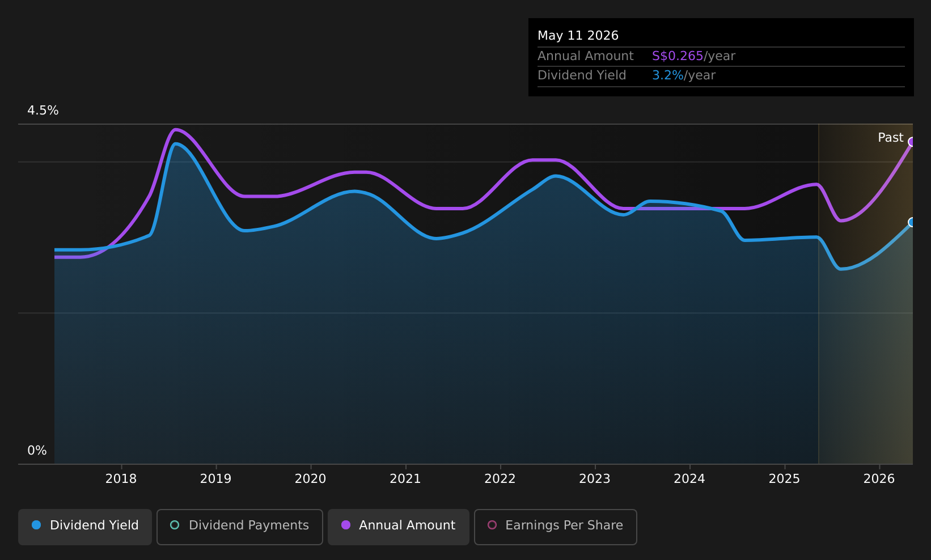Click the tooltip 'Annual Amount' row label

point(586,56)
